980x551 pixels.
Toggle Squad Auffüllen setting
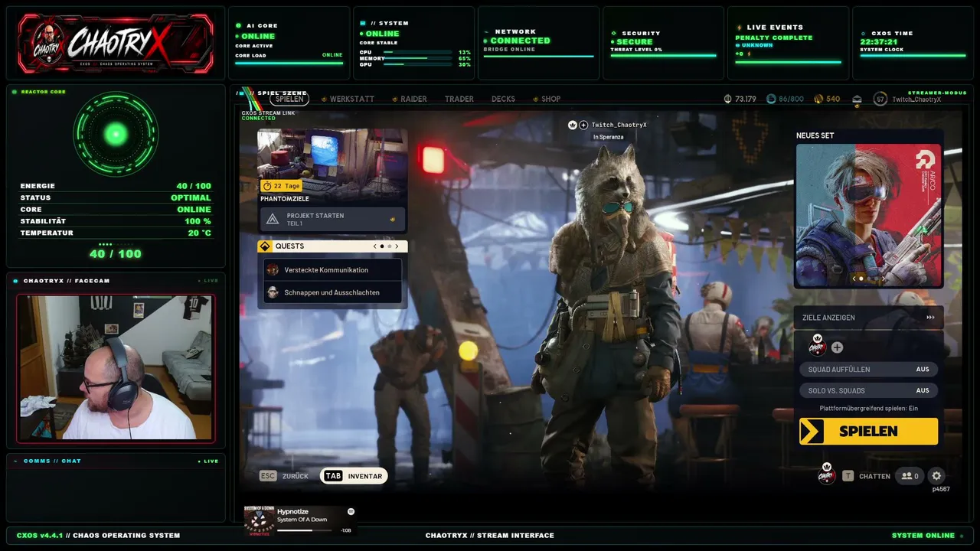click(868, 369)
